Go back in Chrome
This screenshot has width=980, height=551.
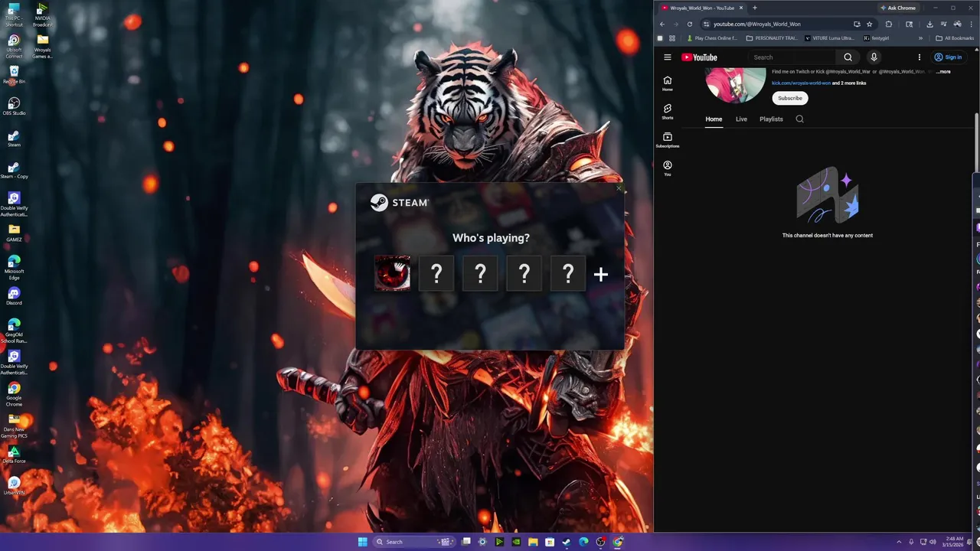pos(662,24)
